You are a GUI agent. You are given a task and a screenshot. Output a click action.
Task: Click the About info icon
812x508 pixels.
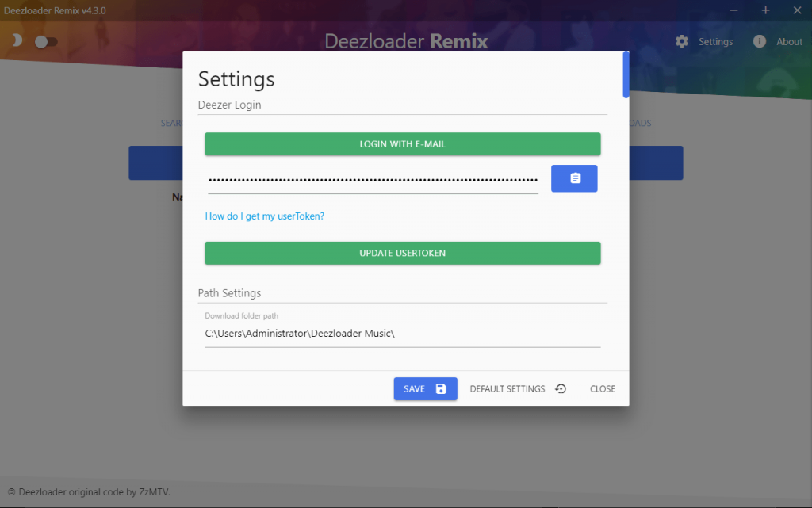click(x=759, y=41)
